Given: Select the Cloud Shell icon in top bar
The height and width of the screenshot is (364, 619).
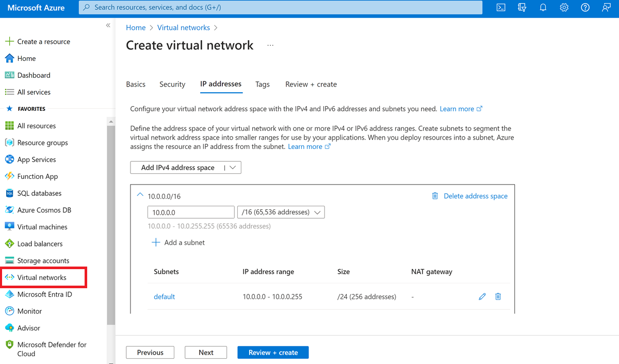Looking at the screenshot, I should 500,7.
